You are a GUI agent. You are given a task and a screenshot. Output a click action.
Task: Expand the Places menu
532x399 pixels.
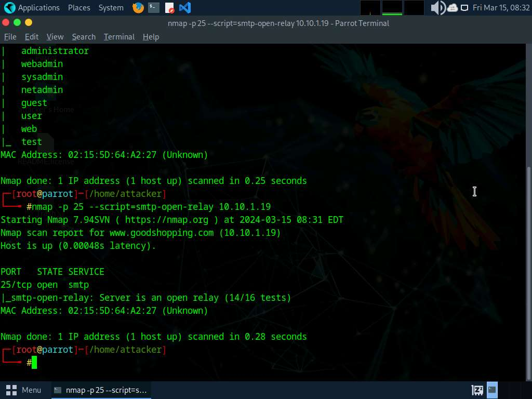pyautogui.click(x=79, y=8)
